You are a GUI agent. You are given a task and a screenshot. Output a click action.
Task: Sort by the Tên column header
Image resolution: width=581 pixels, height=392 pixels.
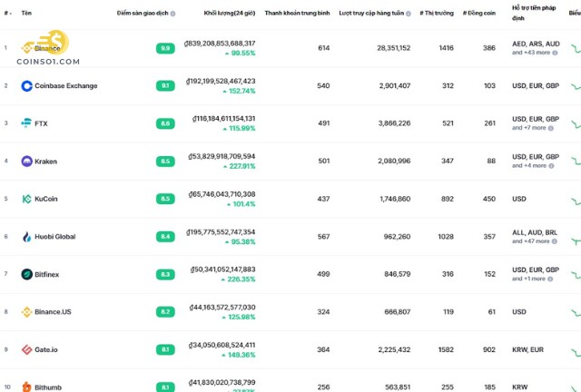point(26,14)
